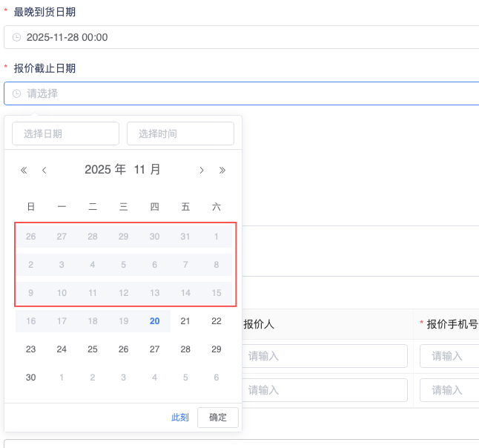Click 此刻 link to select now
Image resolution: width=479 pixels, height=448 pixels.
click(179, 417)
